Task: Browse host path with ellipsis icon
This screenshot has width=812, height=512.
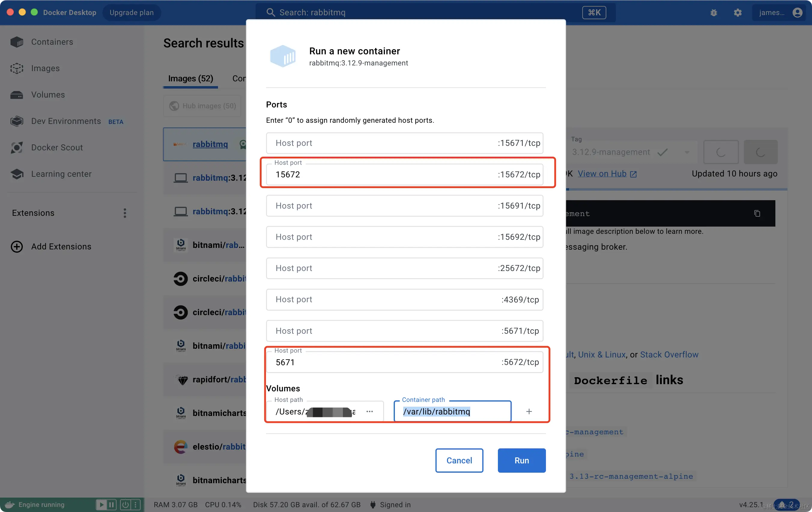Action: (x=370, y=411)
